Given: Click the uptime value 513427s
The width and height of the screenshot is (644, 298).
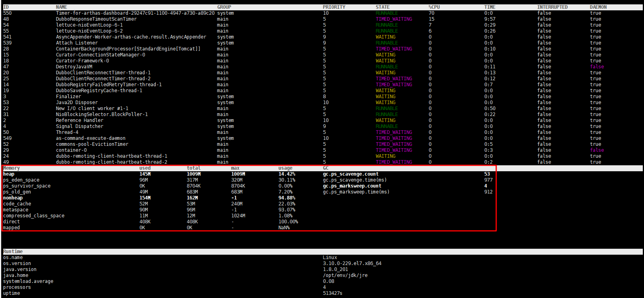Looking at the screenshot, I should point(333,293).
